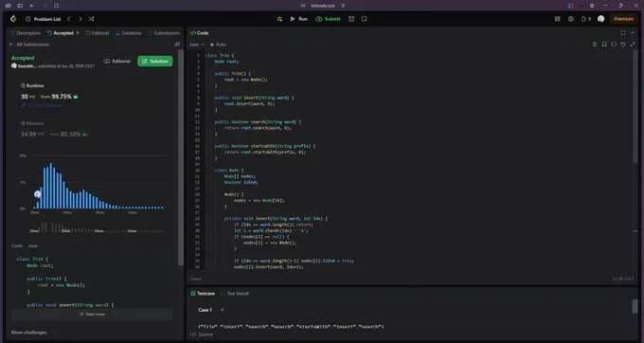
Task: Click the Source button at the bottom
Action: point(202,334)
